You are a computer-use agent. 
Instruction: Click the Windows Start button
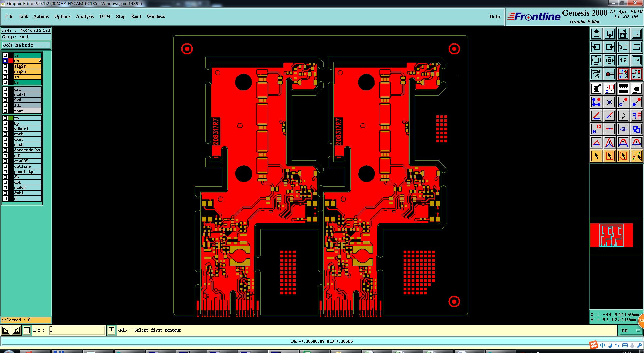[x=9, y=352]
